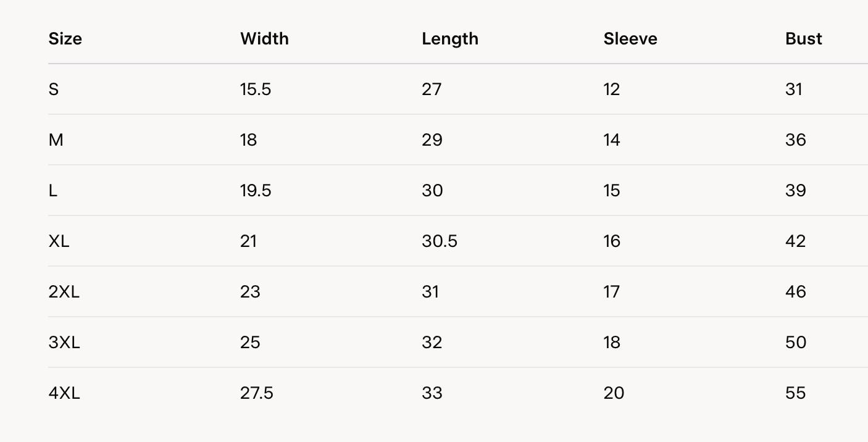Image resolution: width=868 pixels, height=442 pixels.
Task: Select the S size row label
Action: click(54, 90)
